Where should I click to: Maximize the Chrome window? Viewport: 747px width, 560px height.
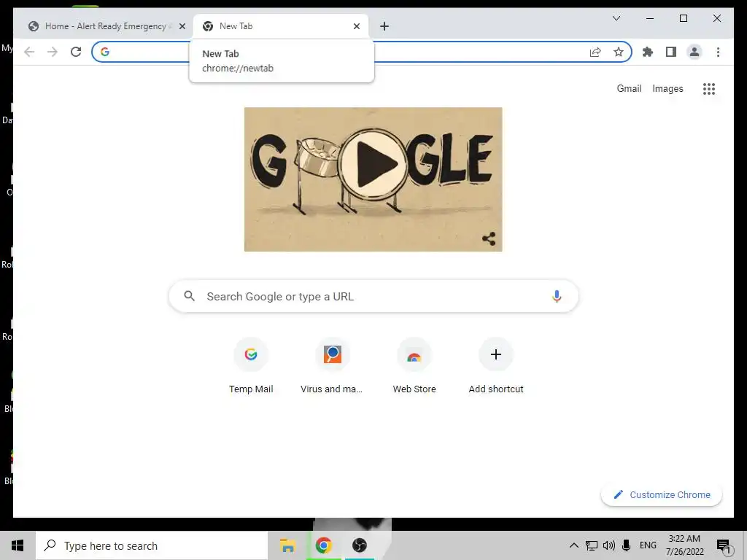click(x=683, y=18)
